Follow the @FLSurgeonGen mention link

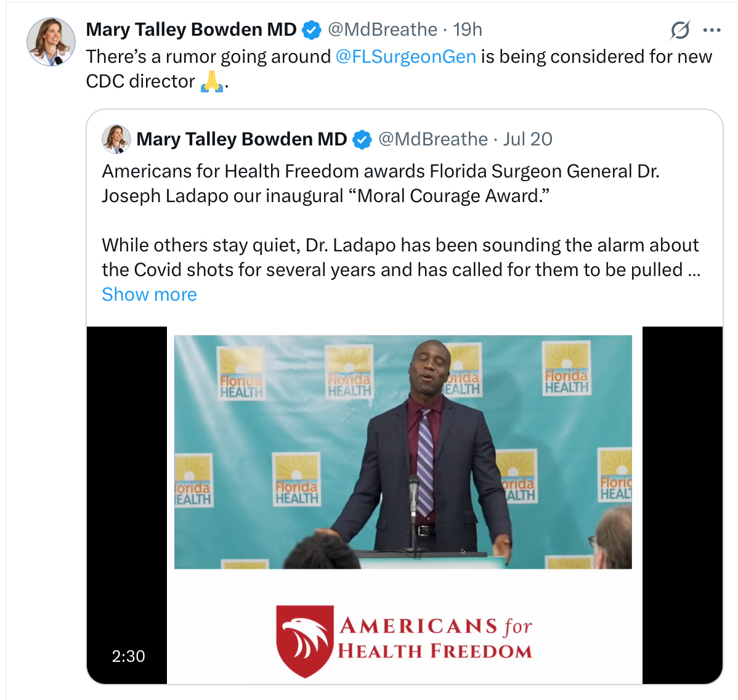(406, 57)
